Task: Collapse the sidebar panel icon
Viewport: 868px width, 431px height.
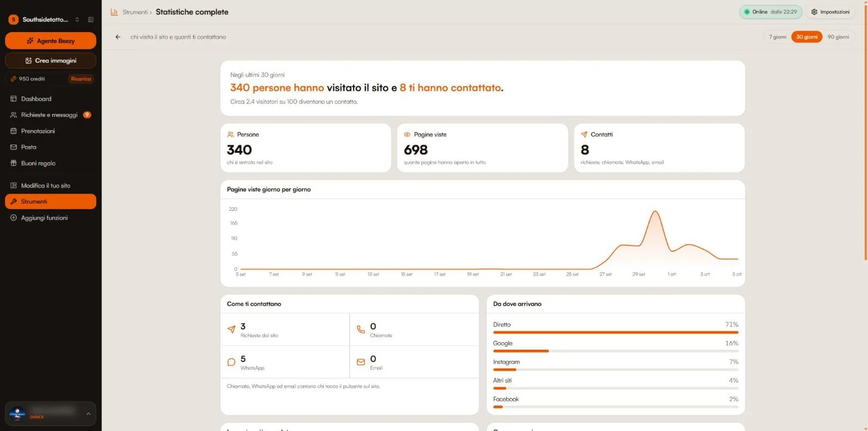Action: tap(91, 19)
